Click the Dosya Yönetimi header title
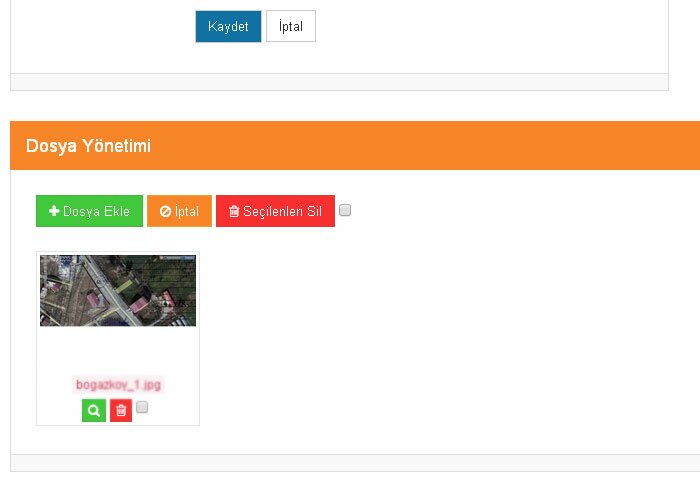Viewport: 700px width, 500px height. click(88, 146)
